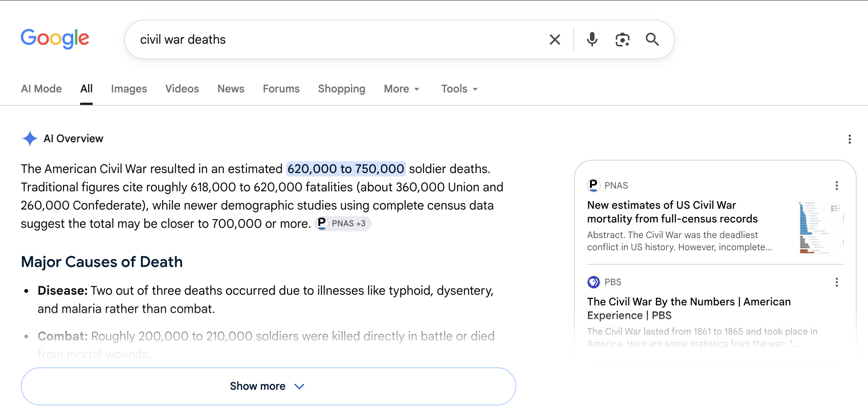Screen dimensions: 868x413
Task: Click the PNAS article chart thumbnail
Action: pyautogui.click(x=819, y=228)
